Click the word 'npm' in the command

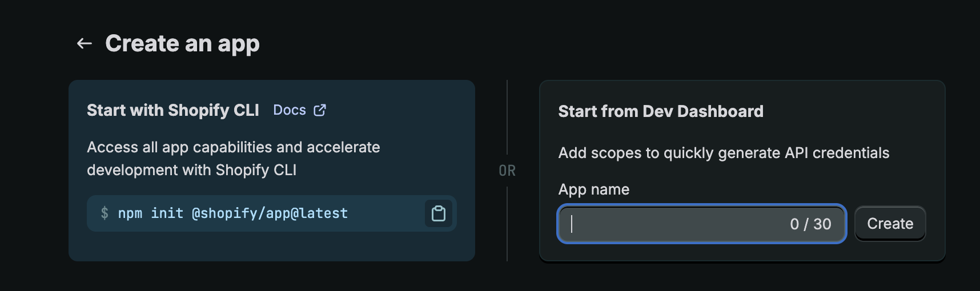point(130,213)
